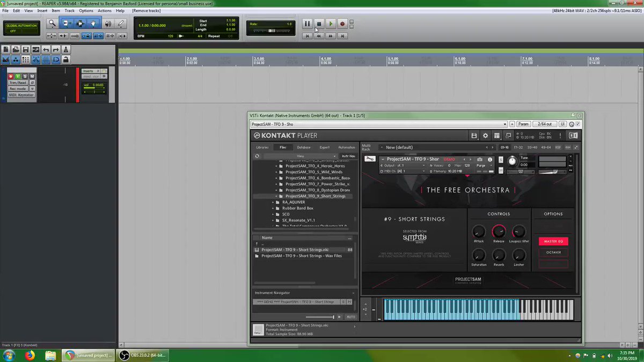Click the instrument wrench edit icon
The image size is (644, 362).
tap(369, 159)
